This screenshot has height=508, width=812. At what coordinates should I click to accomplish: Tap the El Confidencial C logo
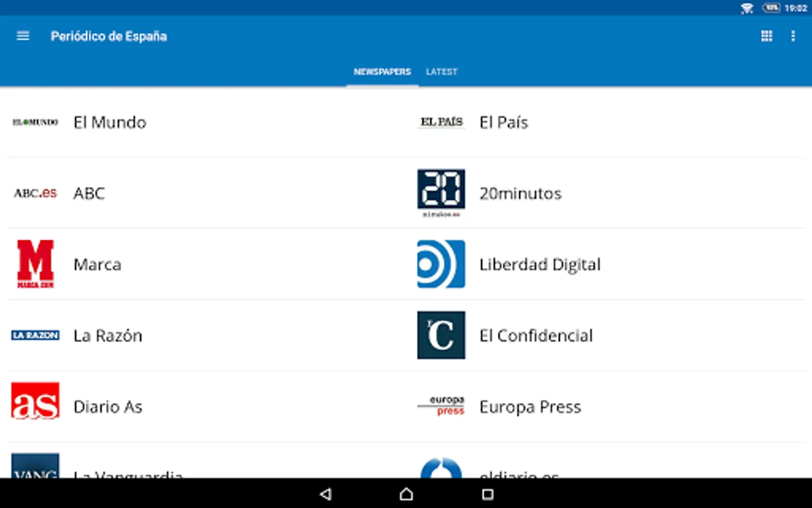442,335
